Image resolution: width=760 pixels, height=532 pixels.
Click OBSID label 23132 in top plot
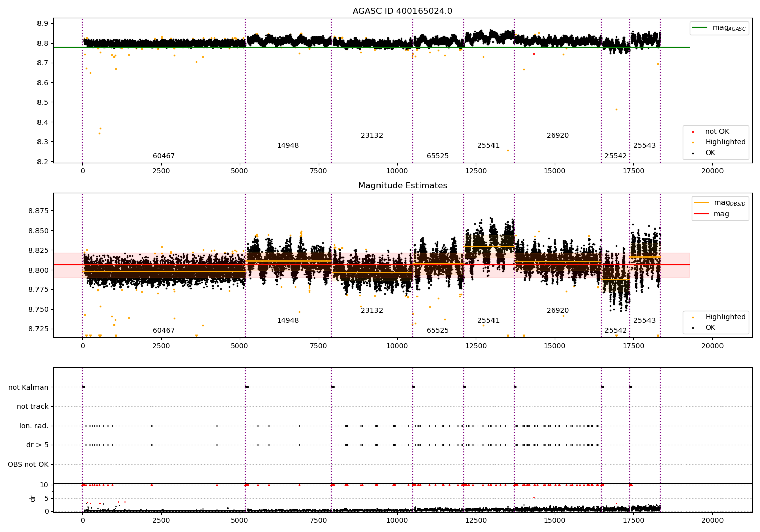[x=372, y=136]
